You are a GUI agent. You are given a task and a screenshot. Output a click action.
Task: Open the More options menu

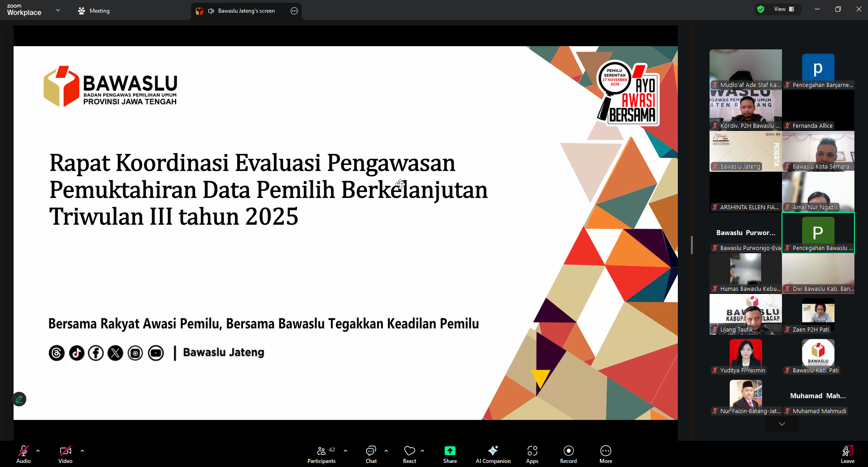click(x=605, y=454)
